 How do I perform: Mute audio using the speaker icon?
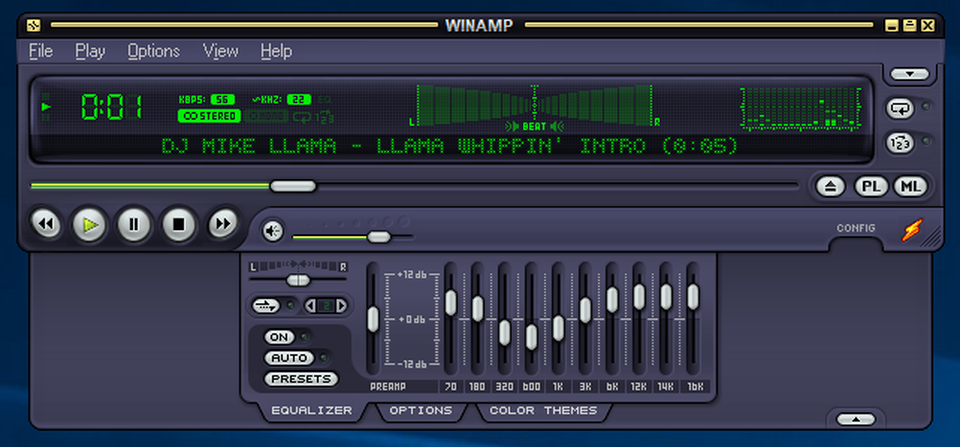click(273, 231)
